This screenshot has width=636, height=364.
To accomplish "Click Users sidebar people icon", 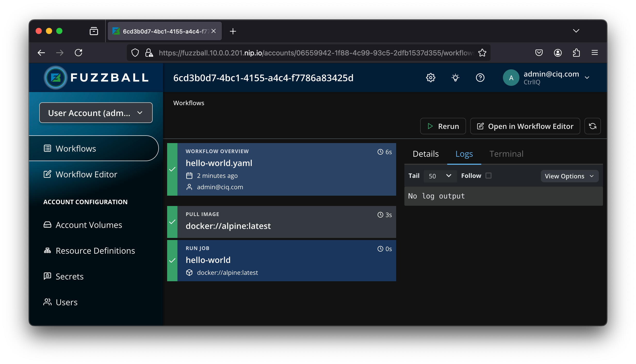I will pos(47,302).
